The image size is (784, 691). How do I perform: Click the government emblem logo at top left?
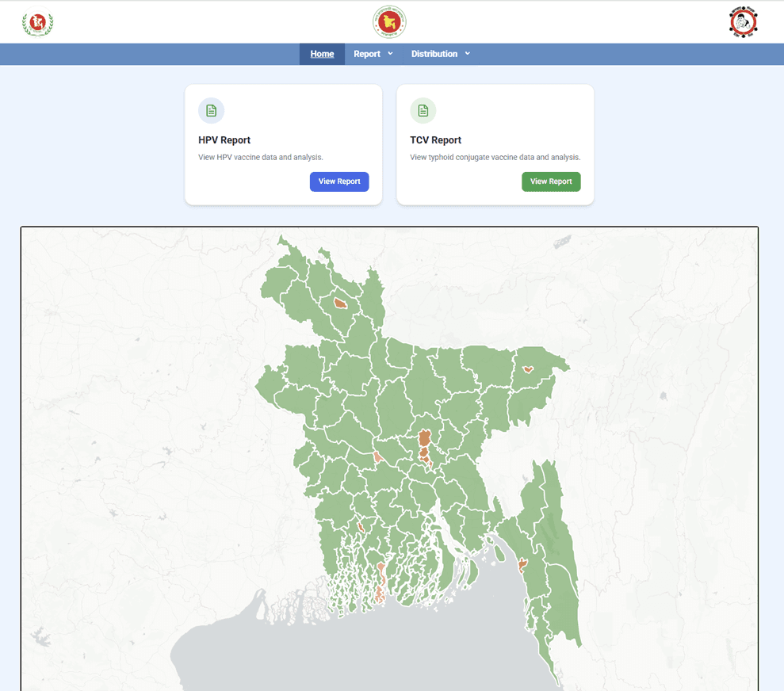[37, 24]
